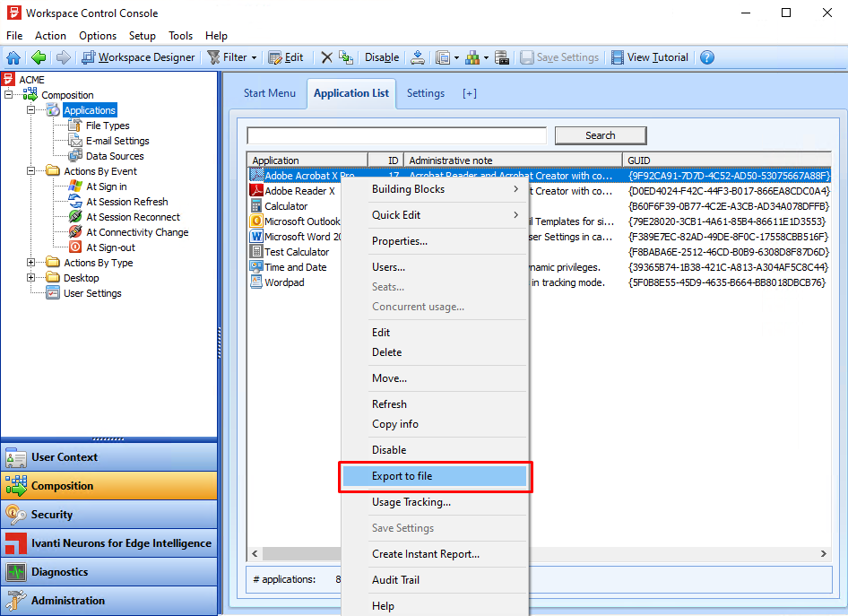The width and height of the screenshot is (848, 616).
Task: Open Quick Edit submenu in context menu
Action: [434, 215]
